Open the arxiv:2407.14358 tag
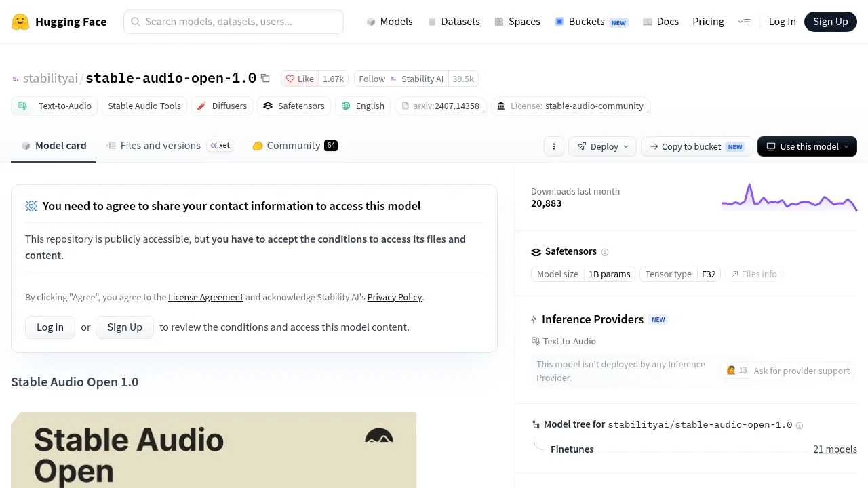The width and height of the screenshot is (868, 488). (x=441, y=106)
